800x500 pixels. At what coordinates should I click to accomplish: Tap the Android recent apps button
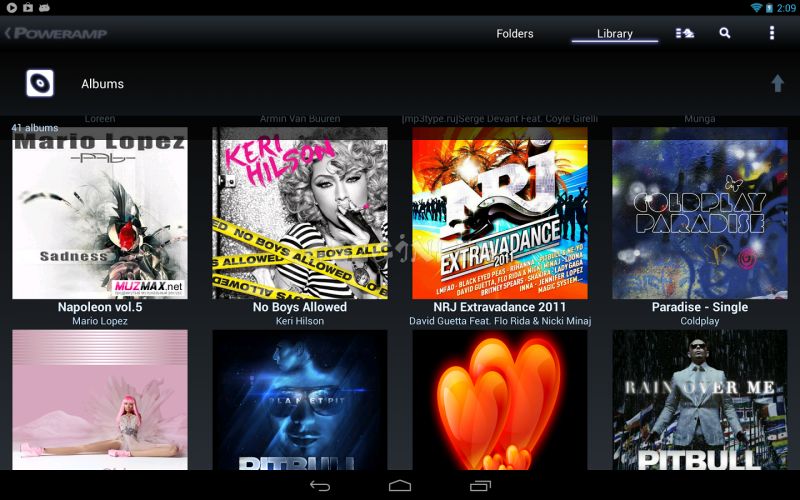pyautogui.click(x=480, y=486)
